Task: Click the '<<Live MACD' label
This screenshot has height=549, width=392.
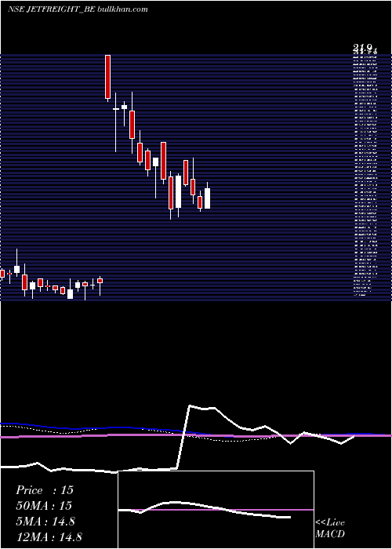Action: [330, 529]
